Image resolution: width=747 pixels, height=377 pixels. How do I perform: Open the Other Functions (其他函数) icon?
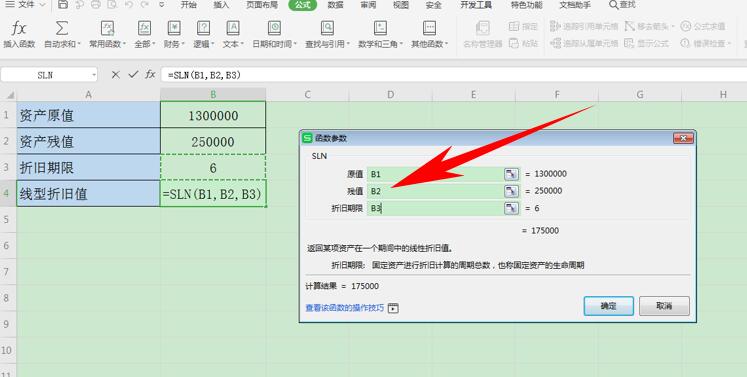coord(429,28)
